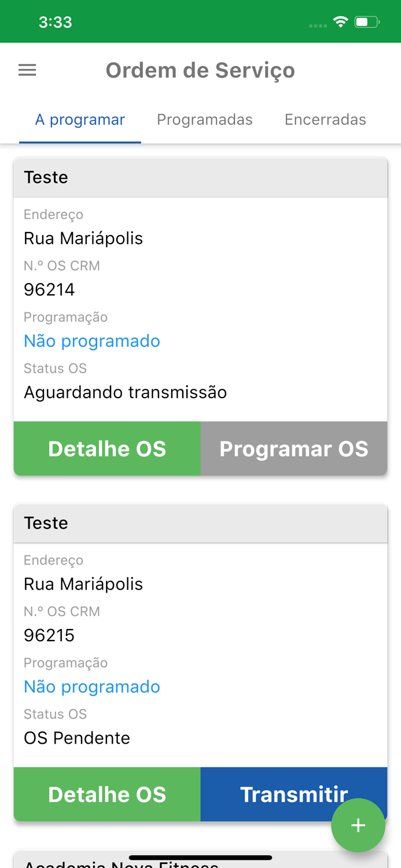Tap the Teste header of the first card
The image size is (401, 868).
pyautogui.click(x=46, y=177)
